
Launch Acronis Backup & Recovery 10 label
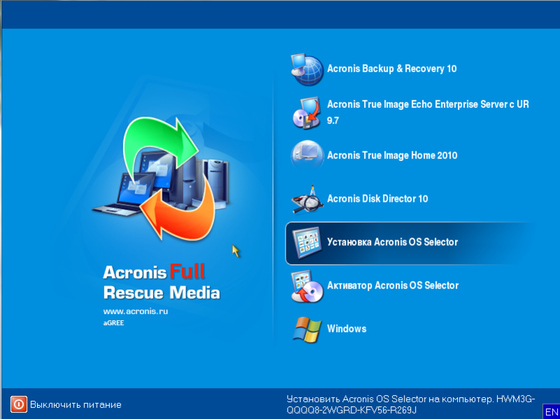392,69
